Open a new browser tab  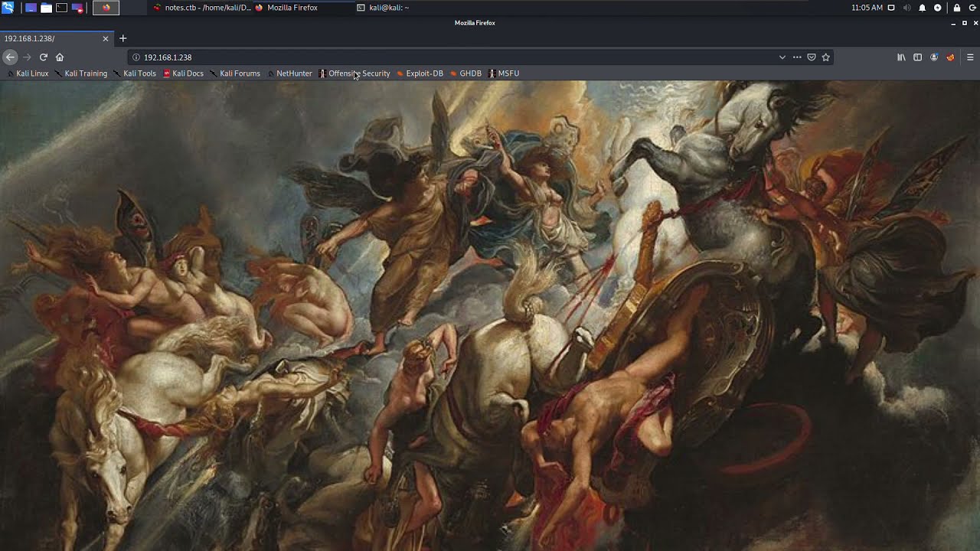pyautogui.click(x=122, y=38)
